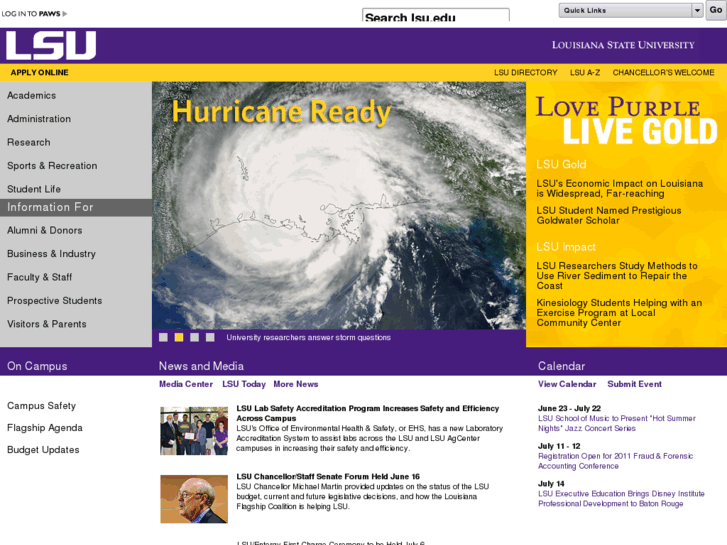Click Submit Event
Image resolution: width=727 pixels, height=545 pixels.
tap(634, 384)
